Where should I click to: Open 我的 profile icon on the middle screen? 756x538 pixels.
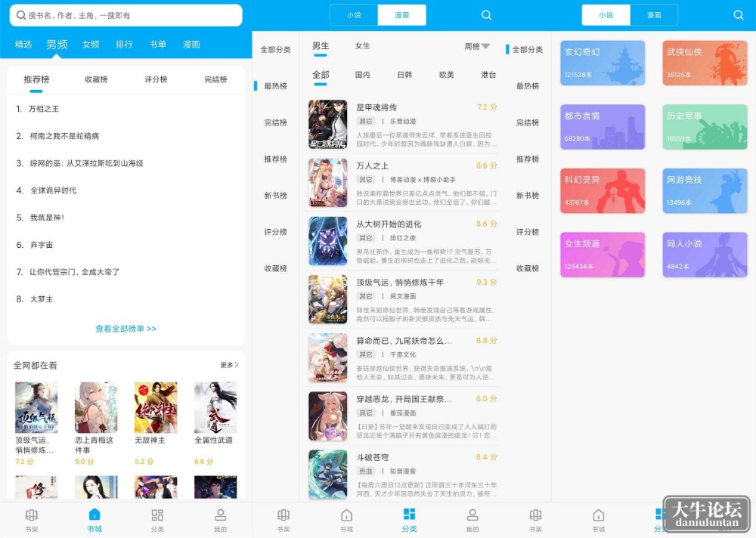coord(472,515)
